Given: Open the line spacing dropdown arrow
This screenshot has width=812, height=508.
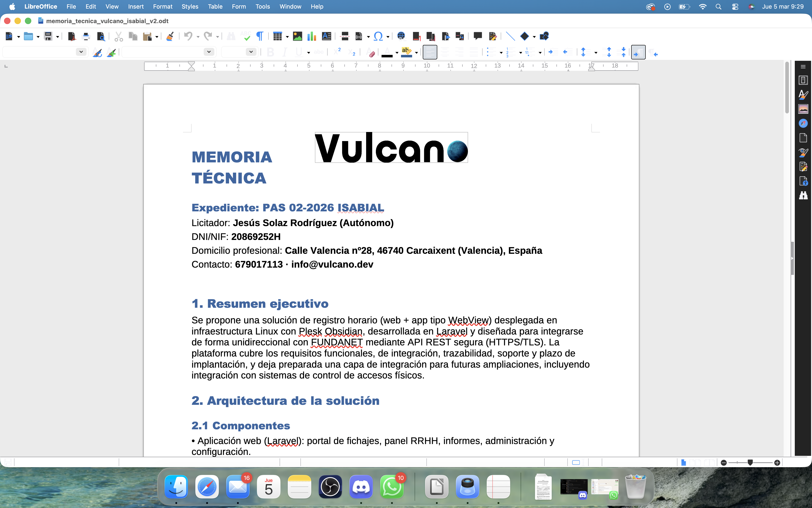Looking at the screenshot, I should click(x=596, y=53).
